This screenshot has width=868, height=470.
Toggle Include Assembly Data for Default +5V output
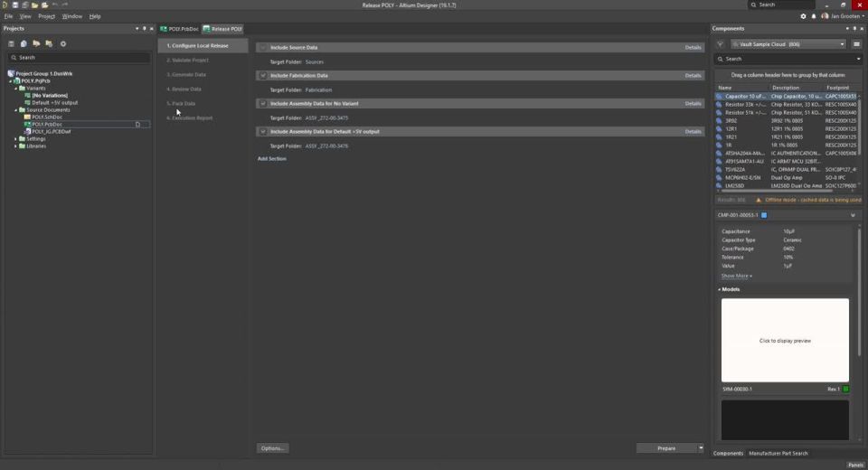pyautogui.click(x=263, y=132)
